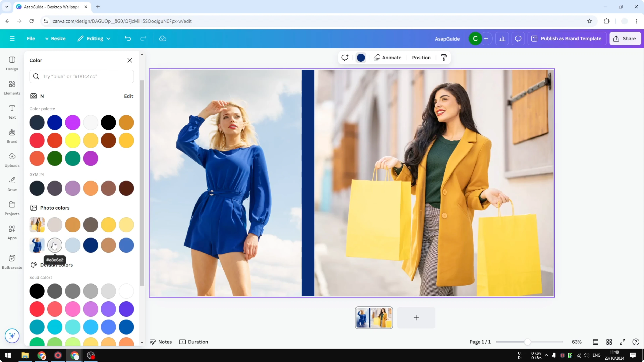
Task: Select the yellow swatch in Photo colors
Action: tap(108, 225)
